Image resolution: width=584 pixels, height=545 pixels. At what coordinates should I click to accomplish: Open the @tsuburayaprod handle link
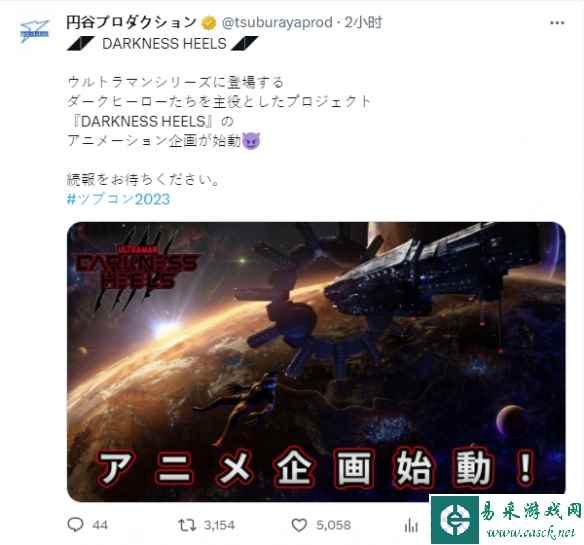coord(277,23)
